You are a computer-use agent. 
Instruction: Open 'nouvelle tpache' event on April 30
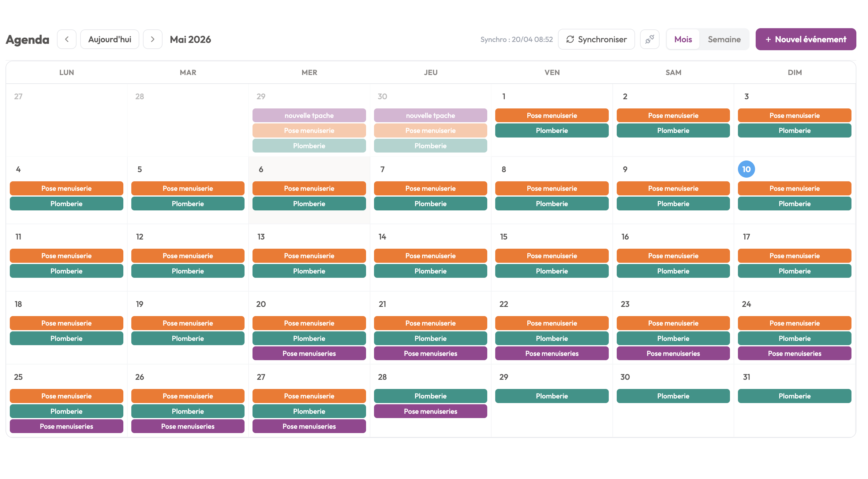430,115
